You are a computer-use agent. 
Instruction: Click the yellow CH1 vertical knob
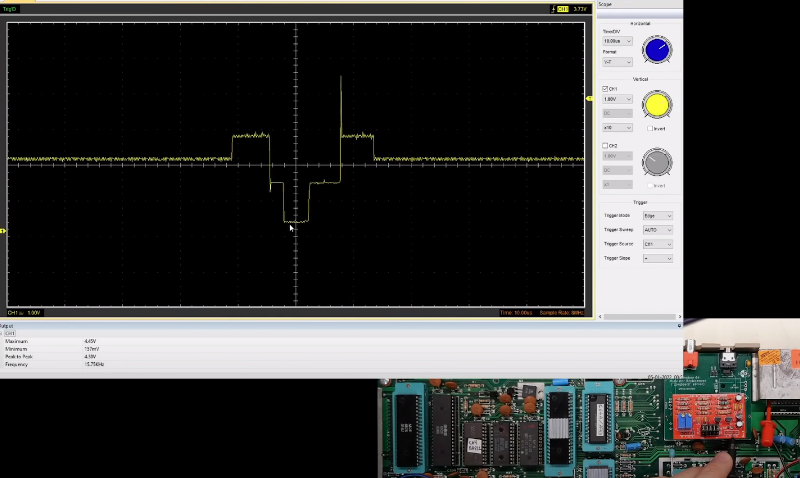pos(657,104)
